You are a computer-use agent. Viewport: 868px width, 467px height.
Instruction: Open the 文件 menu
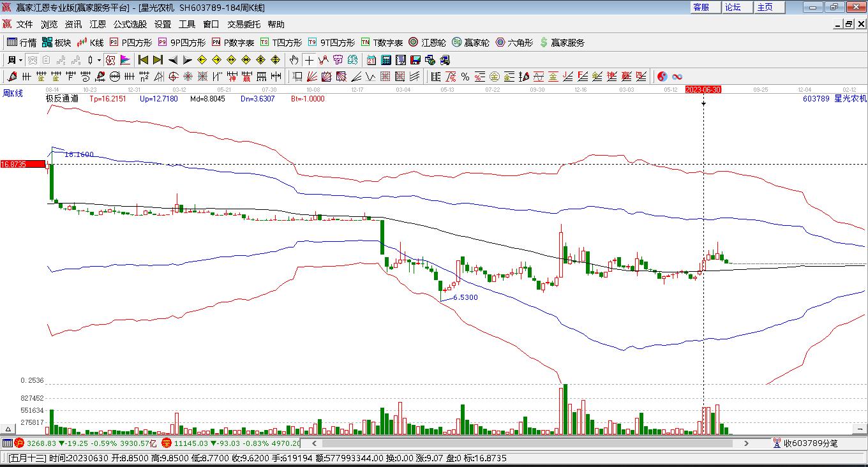[25, 24]
